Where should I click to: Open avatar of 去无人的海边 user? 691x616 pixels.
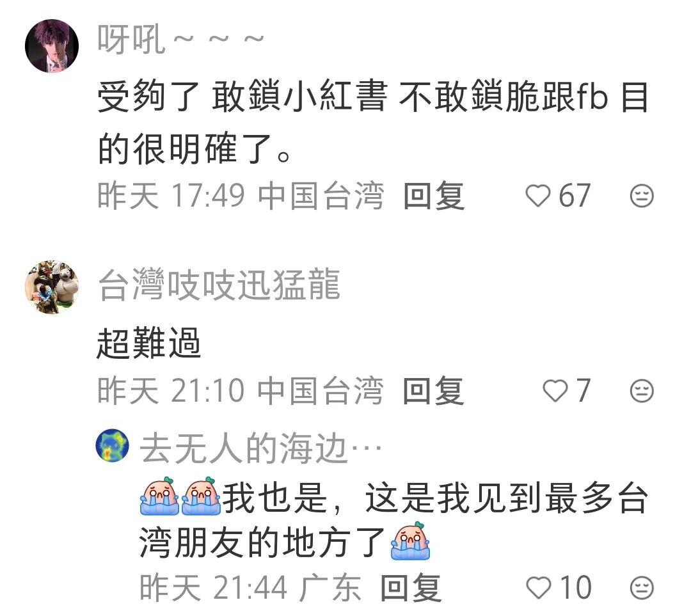point(113,445)
